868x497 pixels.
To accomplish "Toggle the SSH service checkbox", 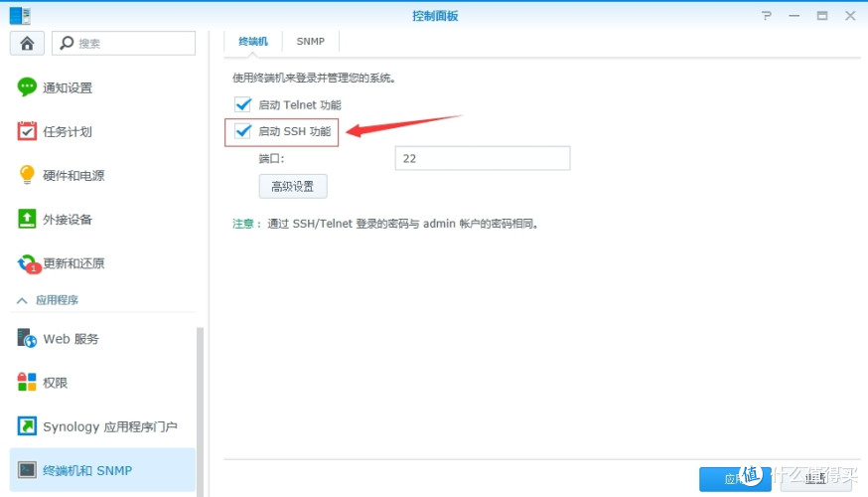I will pos(242,131).
